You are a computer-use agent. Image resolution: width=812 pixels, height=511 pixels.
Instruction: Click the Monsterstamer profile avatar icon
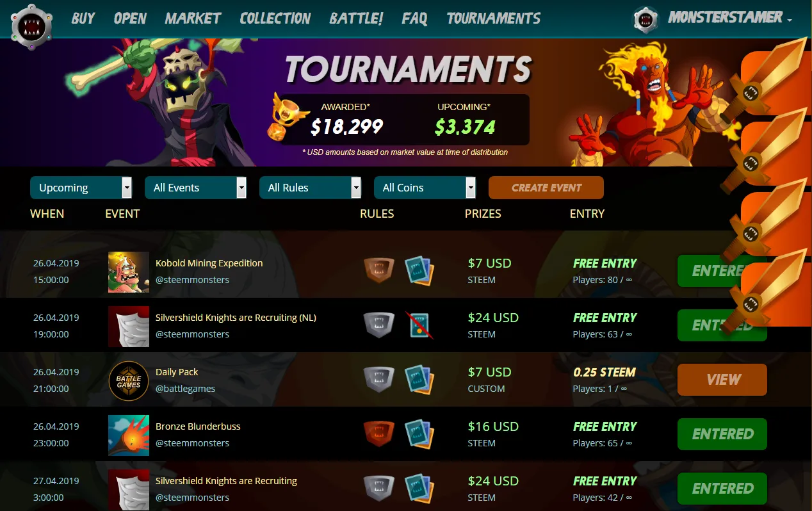click(x=646, y=20)
